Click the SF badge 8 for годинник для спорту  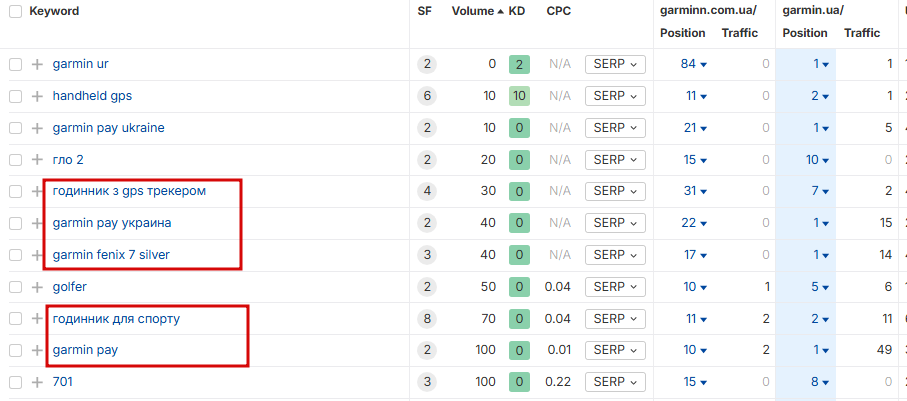[x=427, y=319]
